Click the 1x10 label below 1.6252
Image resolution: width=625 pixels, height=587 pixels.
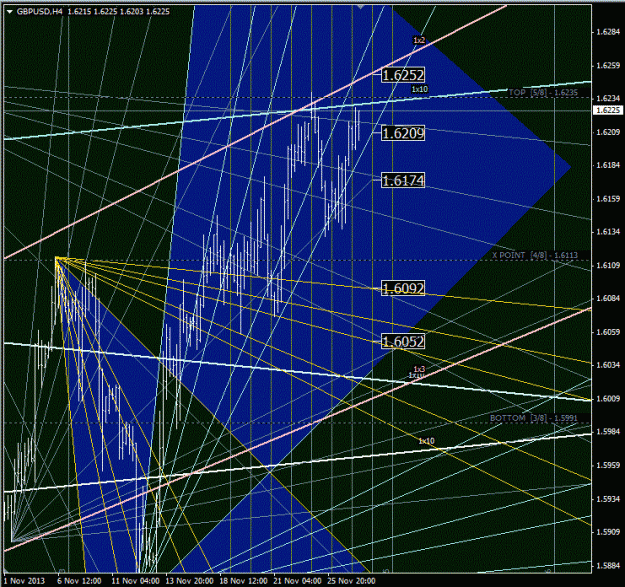[x=420, y=89]
